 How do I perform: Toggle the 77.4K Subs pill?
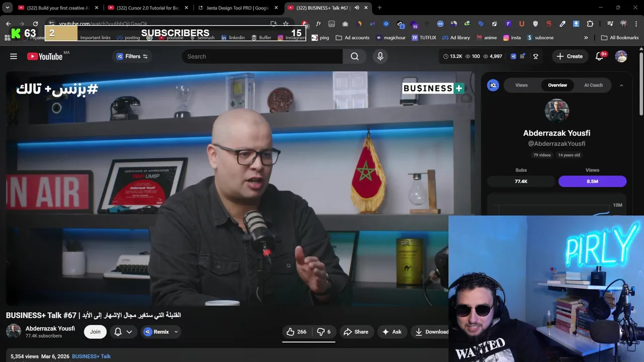[x=521, y=181]
